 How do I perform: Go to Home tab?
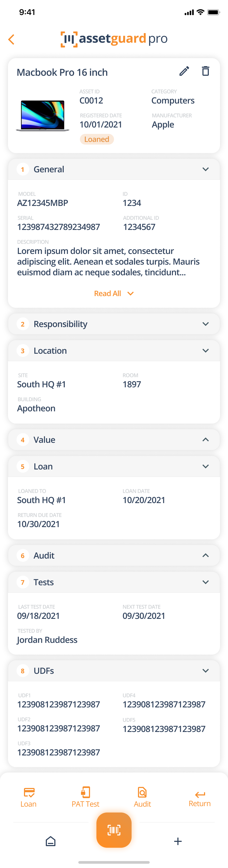tap(50, 841)
